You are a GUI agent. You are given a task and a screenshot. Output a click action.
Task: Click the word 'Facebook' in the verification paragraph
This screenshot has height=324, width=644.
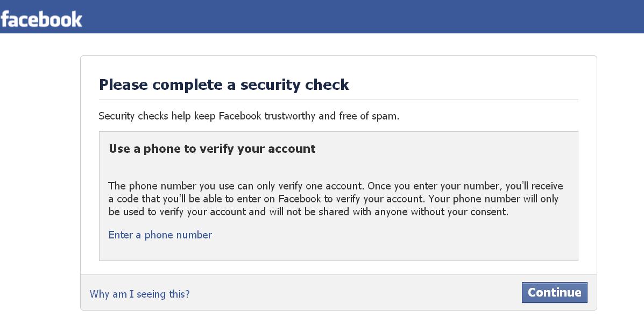[x=300, y=199]
